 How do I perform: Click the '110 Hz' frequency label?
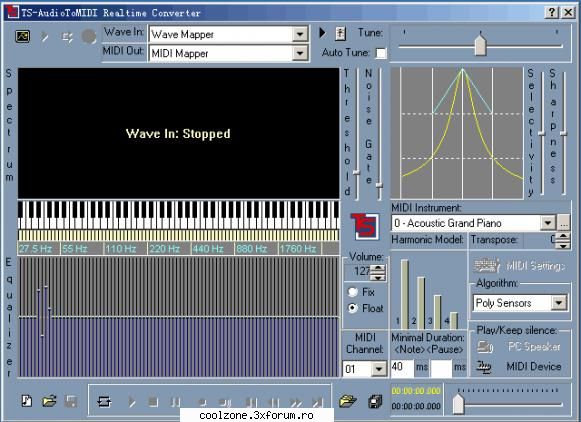click(120, 249)
